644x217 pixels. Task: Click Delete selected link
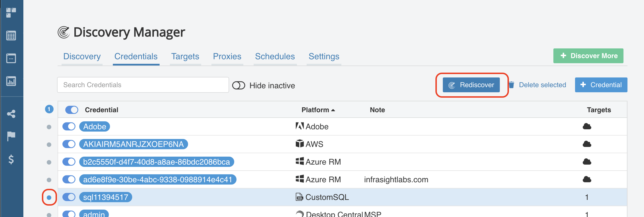pyautogui.click(x=543, y=85)
